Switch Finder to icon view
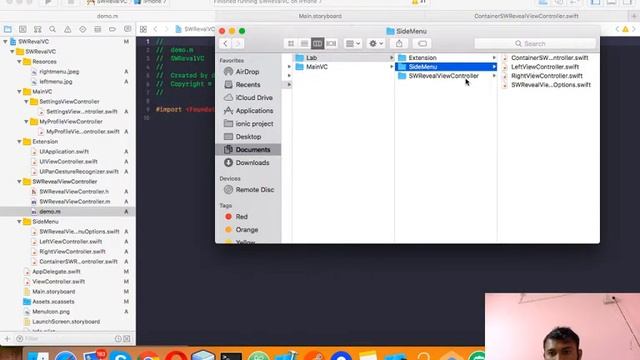 [291, 43]
